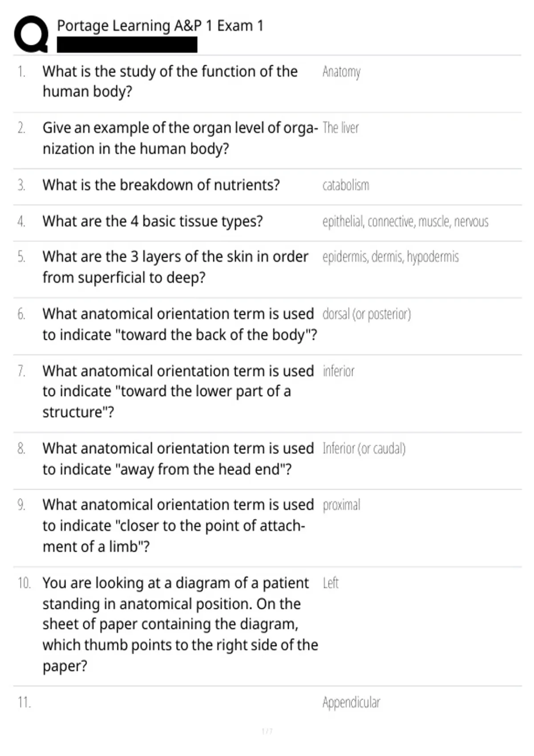Select question 10 about thumb direction
This screenshot has width=534, height=756.
click(180, 624)
